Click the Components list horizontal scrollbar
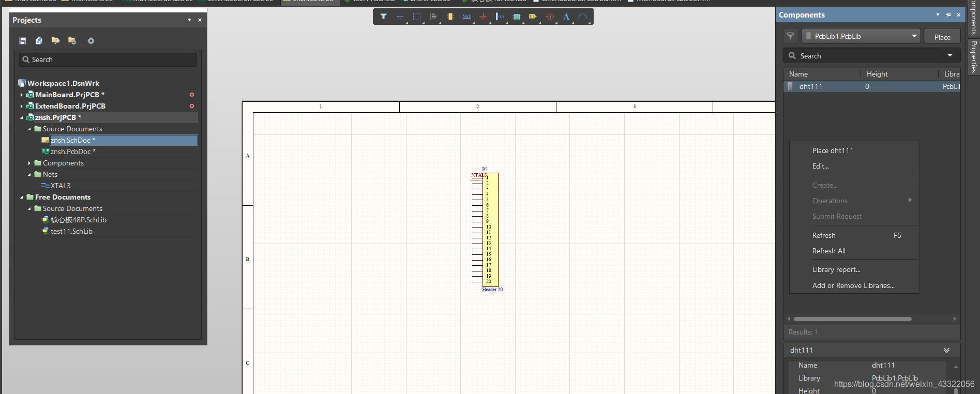Screen dimensions: 980x394 852,319
